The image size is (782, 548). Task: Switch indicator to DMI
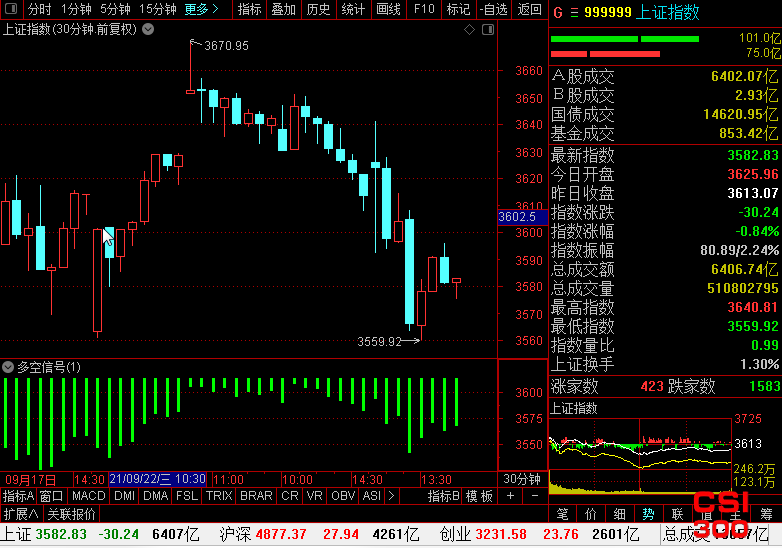point(125,496)
